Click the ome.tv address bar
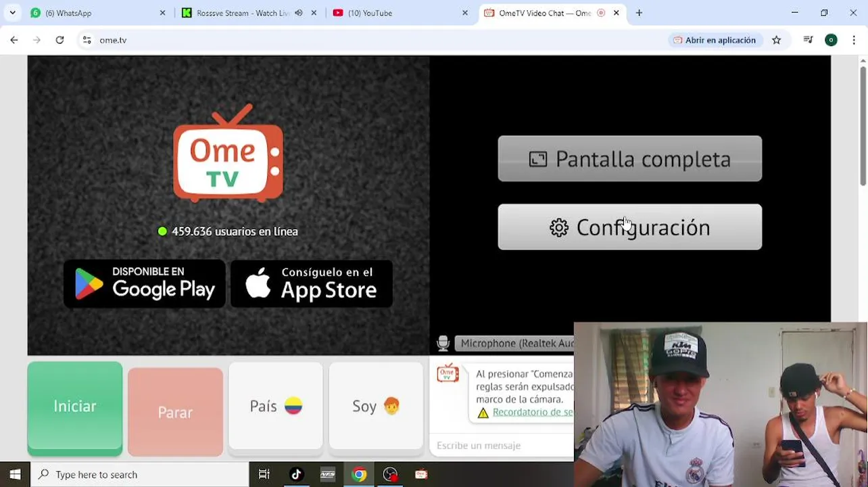868x487 pixels. pos(372,40)
